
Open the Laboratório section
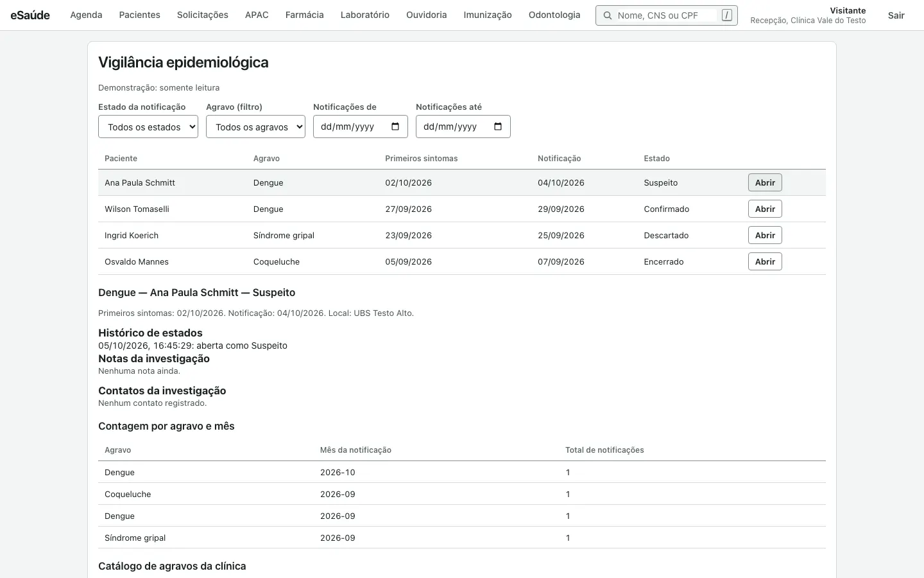pos(365,15)
